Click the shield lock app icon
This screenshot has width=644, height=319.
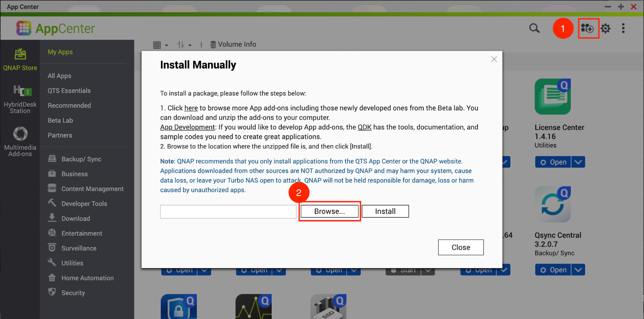[179, 307]
